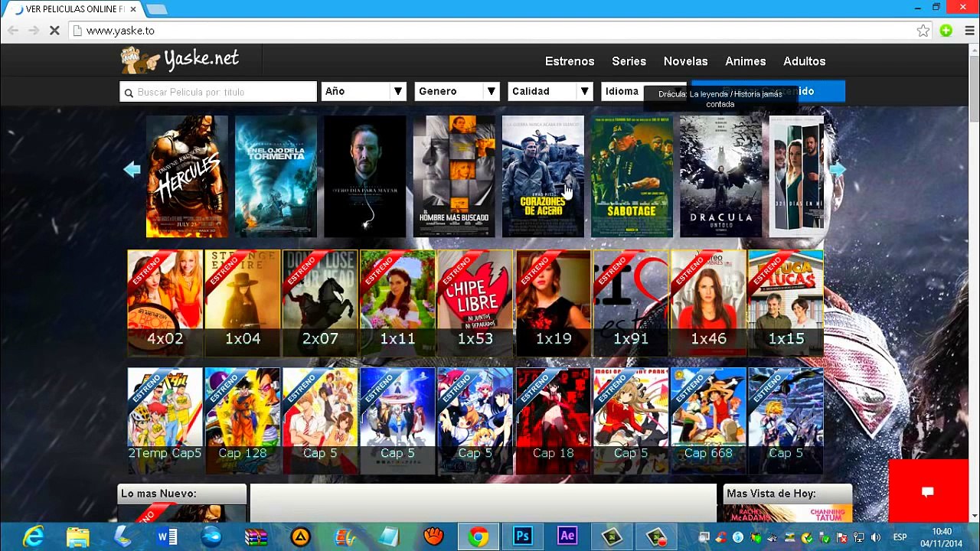Go back to the previous page

coord(13,31)
